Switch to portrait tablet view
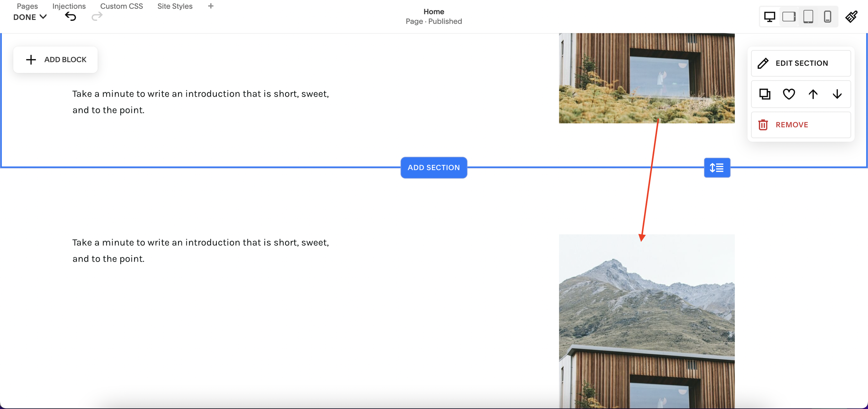This screenshot has height=409, width=868. (808, 17)
